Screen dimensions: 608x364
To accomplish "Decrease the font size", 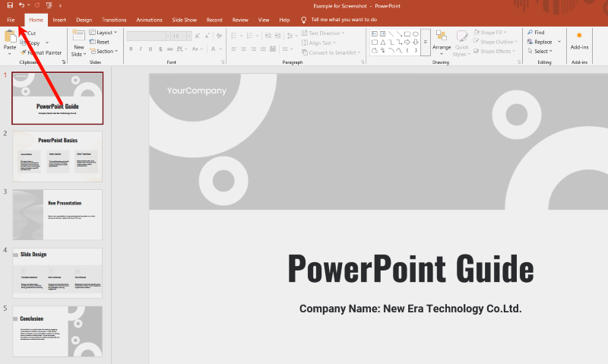I will click(x=207, y=36).
